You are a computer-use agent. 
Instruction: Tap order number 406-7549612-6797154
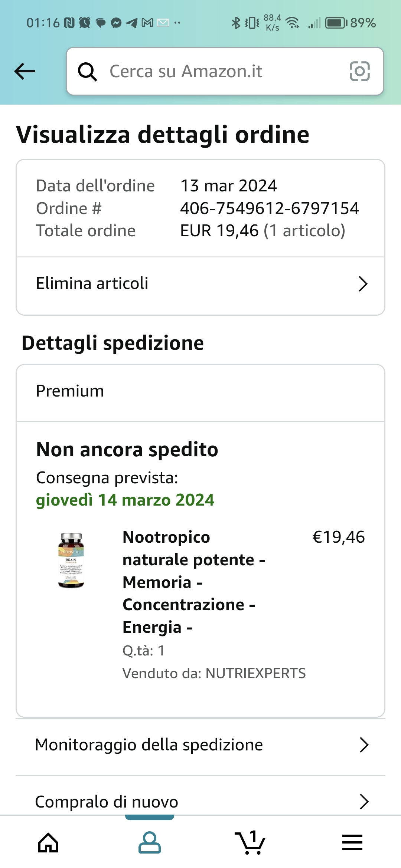pyautogui.click(x=269, y=208)
